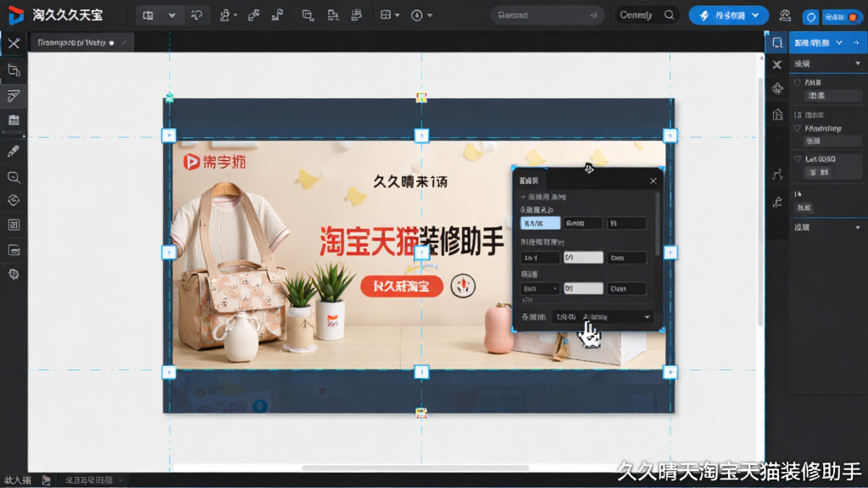Open the gear settings tool in the left sidebar

(x=14, y=274)
